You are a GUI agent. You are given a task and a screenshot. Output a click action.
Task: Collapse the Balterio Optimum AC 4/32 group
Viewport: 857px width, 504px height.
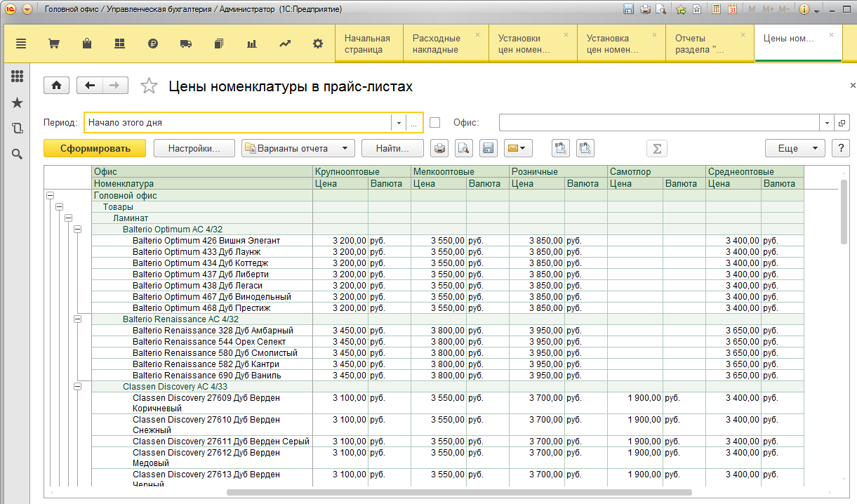(x=77, y=230)
